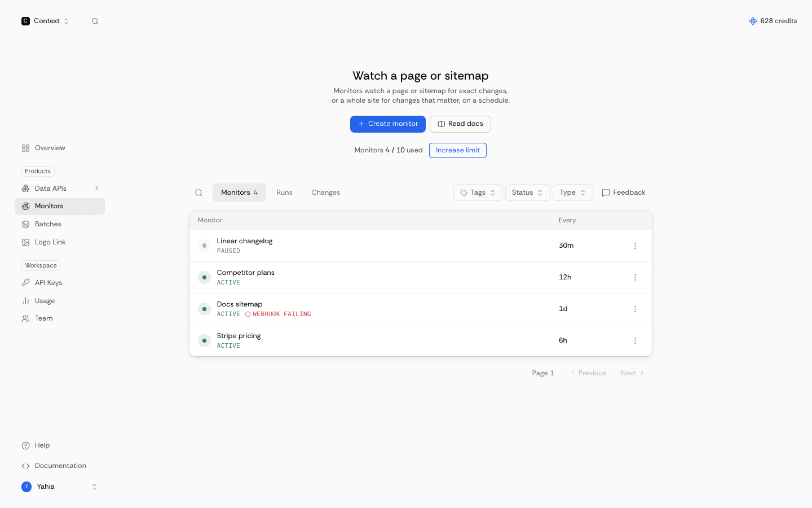Click the Yahia avatar icon
The height and width of the screenshot is (508, 812).
click(x=27, y=487)
